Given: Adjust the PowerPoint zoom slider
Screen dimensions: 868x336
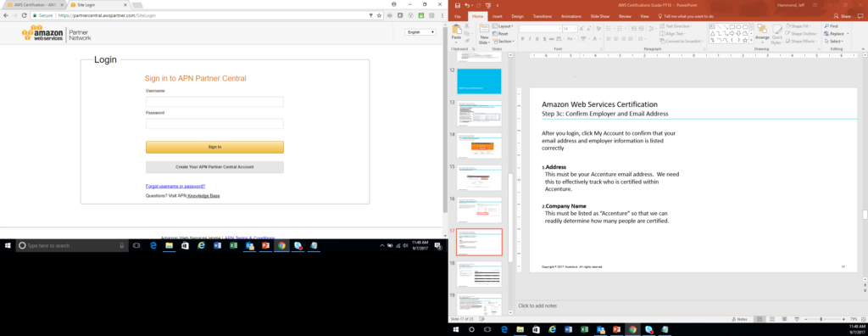Looking at the screenshot, I should click(821, 319).
